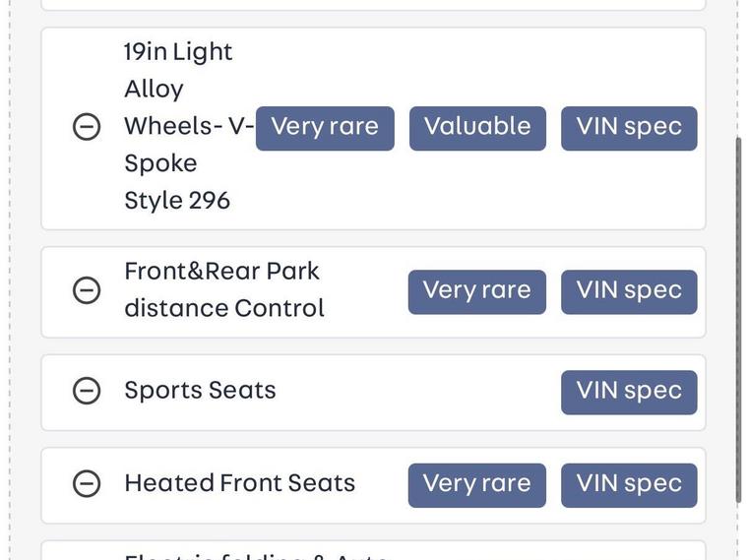Select the Sports Seats label
747x560 pixels.
click(x=200, y=391)
